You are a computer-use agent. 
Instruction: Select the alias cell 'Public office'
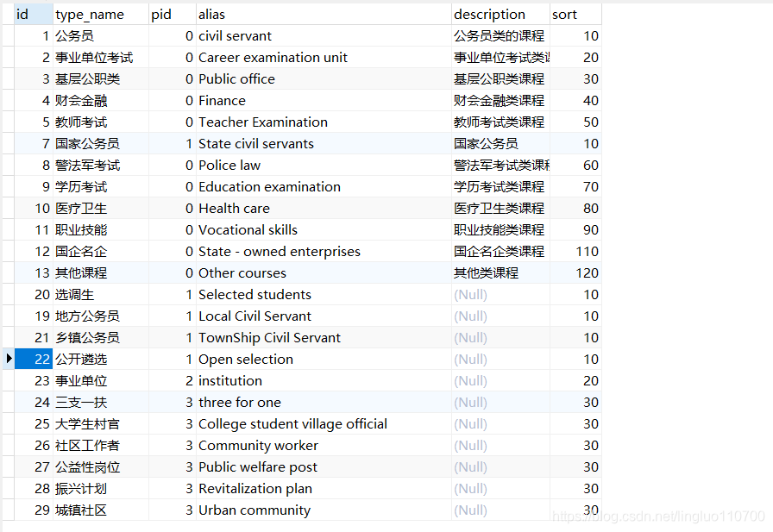coord(324,78)
